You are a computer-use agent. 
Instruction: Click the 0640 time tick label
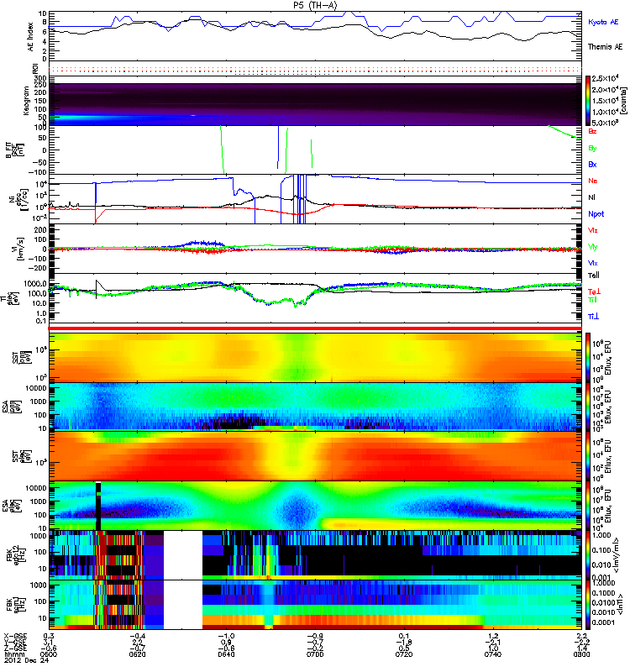(x=226, y=654)
